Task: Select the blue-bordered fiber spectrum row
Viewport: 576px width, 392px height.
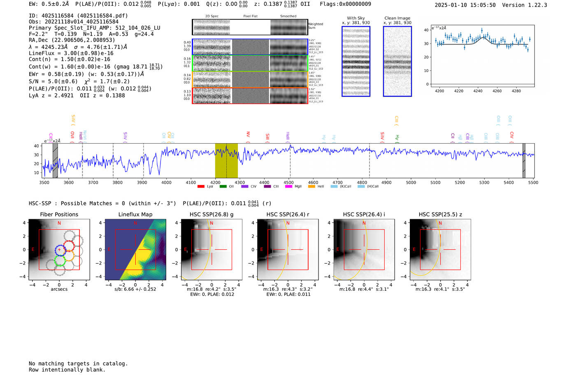Action: tap(250, 47)
